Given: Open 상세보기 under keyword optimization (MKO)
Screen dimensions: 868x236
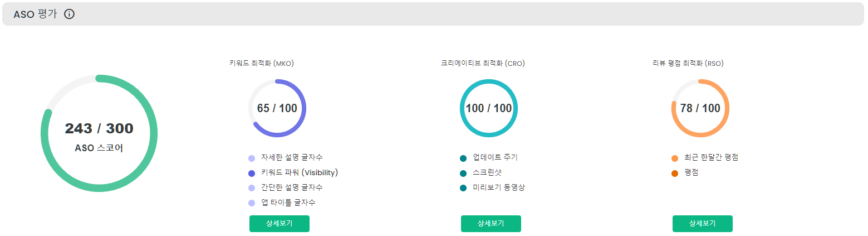Looking at the screenshot, I should click(279, 224).
